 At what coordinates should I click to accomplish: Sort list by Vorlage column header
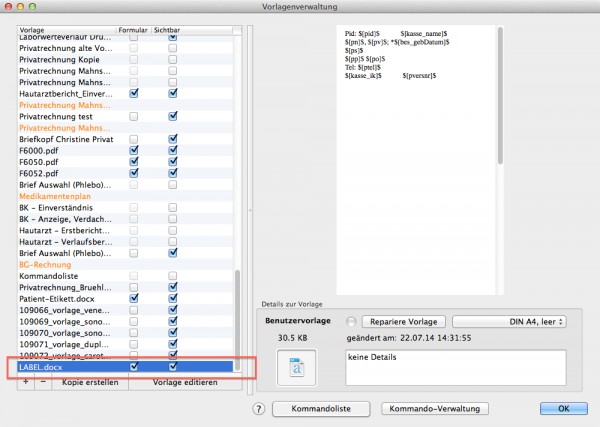click(x=67, y=30)
